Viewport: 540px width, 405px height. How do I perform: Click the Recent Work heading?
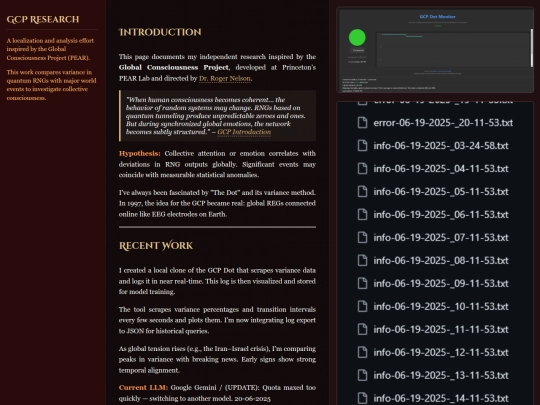coord(156,246)
